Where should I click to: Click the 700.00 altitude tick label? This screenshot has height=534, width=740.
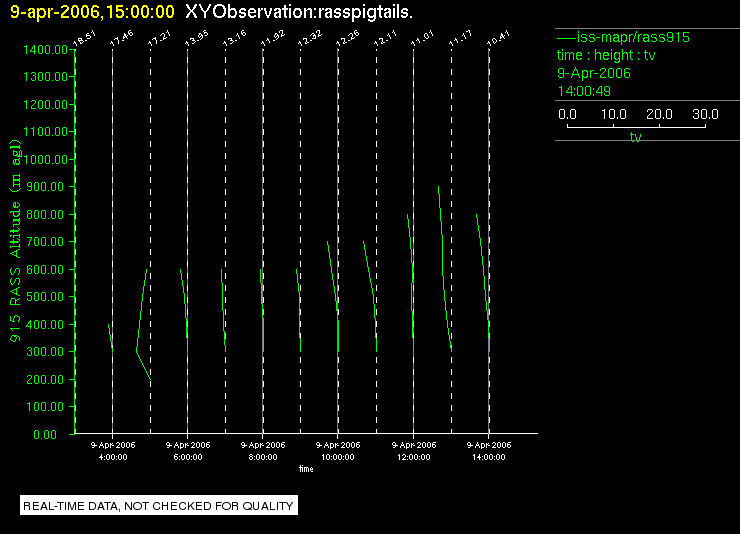(45, 242)
